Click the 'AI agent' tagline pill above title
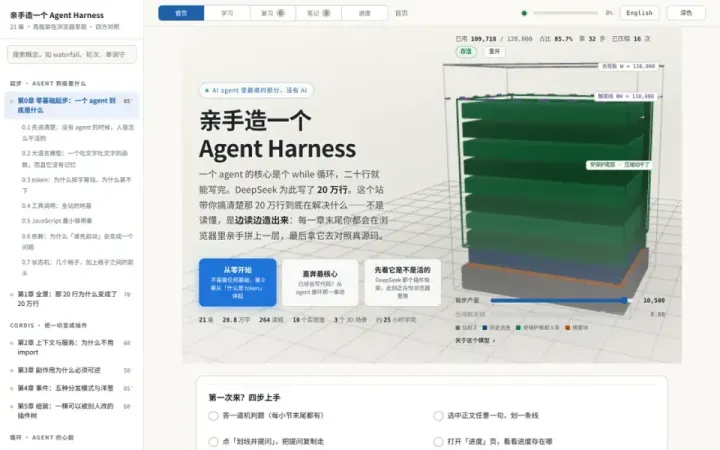The image size is (720, 450). (x=256, y=90)
